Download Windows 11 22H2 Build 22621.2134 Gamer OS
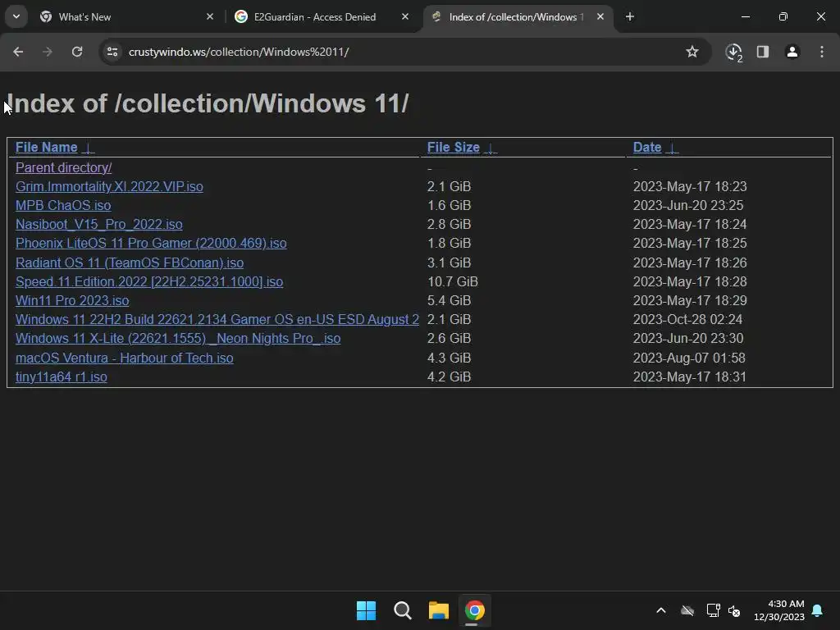This screenshot has width=840, height=630. (x=217, y=319)
